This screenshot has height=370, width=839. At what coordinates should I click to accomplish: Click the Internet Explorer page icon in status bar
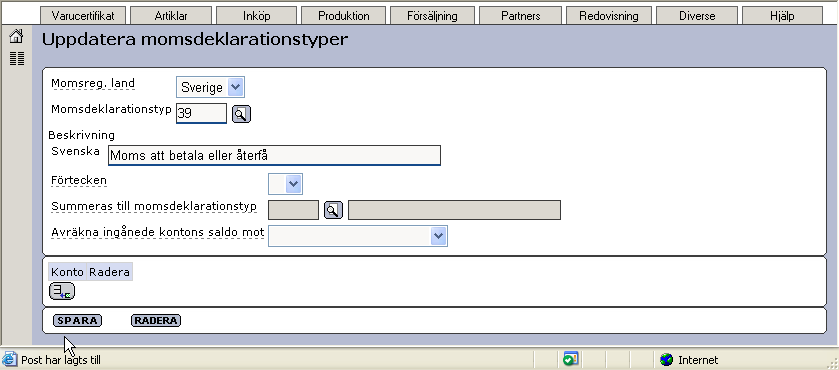[x=9, y=359]
